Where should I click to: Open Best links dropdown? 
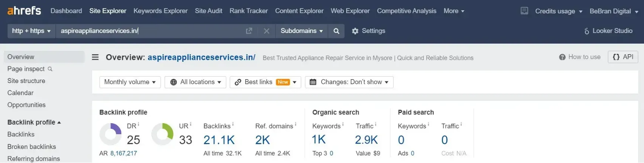[265, 82]
